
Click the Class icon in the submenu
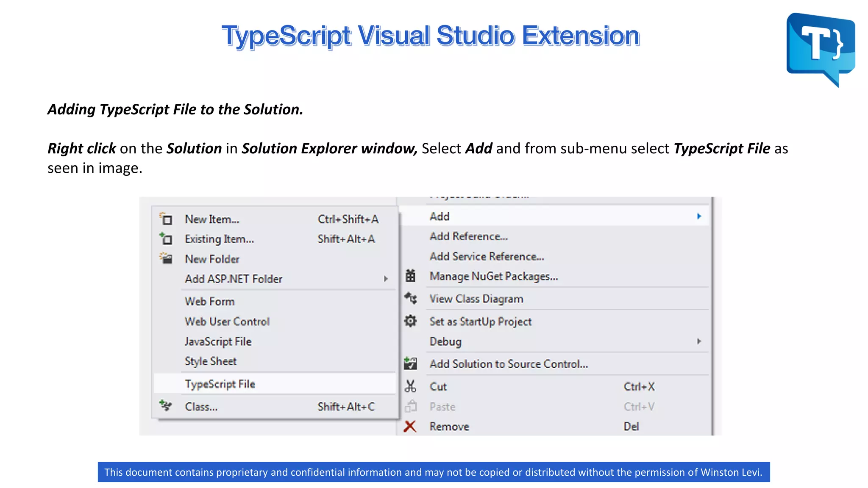tap(166, 406)
